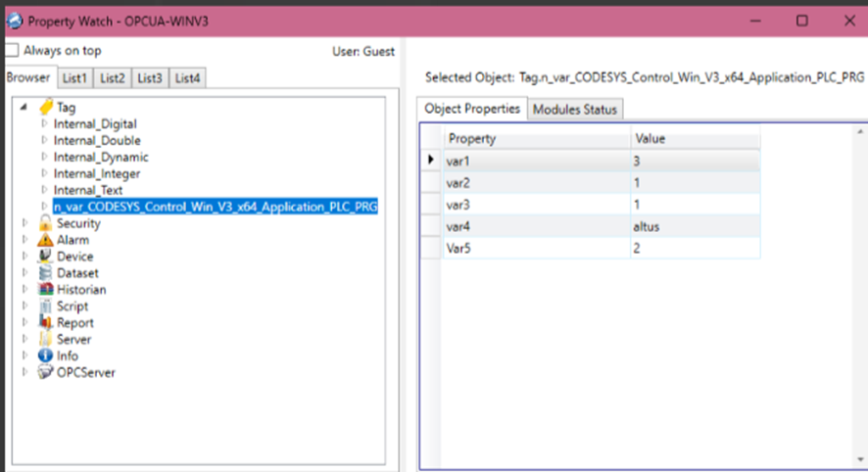Switch to the List1 tab
The width and height of the screenshot is (868, 472).
74,78
